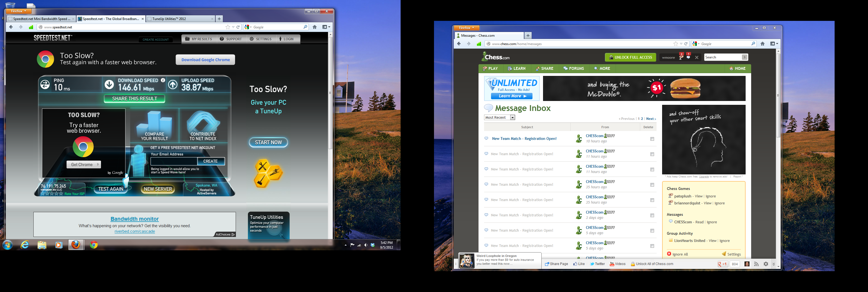Bookmark chess.com page with star icon
The width and height of the screenshot is (868, 292).
pyautogui.click(x=675, y=44)
